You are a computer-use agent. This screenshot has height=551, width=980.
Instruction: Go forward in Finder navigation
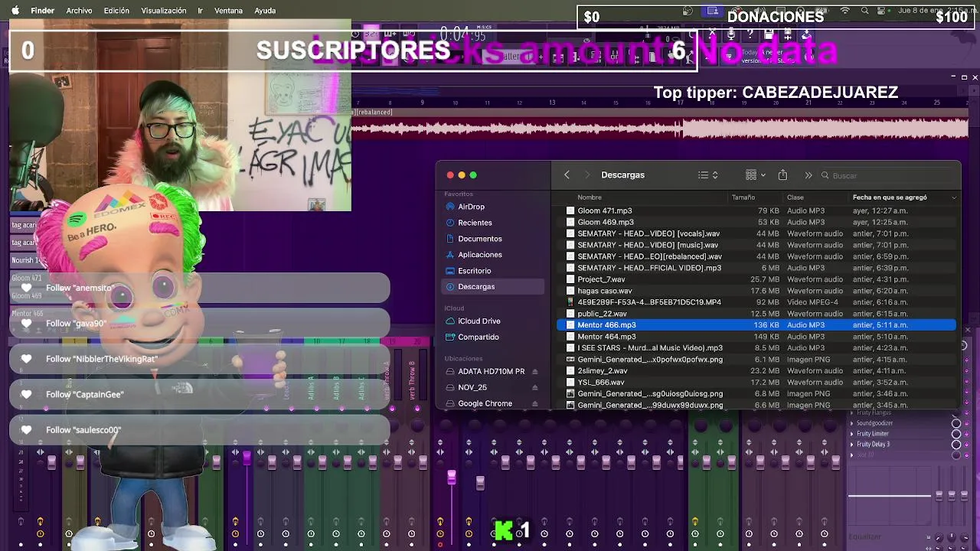(x=587, y=175)
